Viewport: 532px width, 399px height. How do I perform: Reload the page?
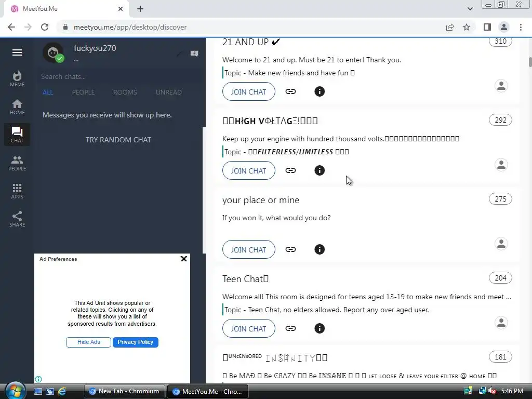45,27
